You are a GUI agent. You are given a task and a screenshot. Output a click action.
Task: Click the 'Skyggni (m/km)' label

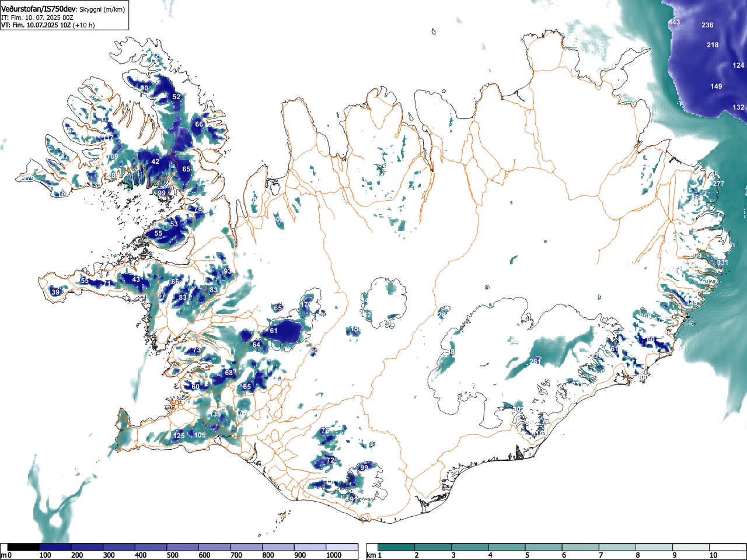tap(102, 9)
